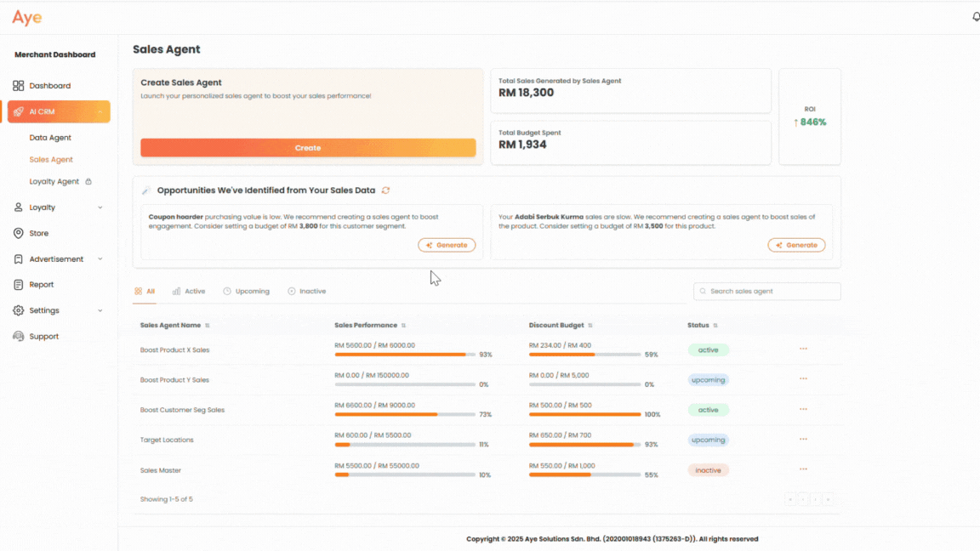980x551 pixels.
Task: Click the Aye logo
Action: click(x=27, y=18)
